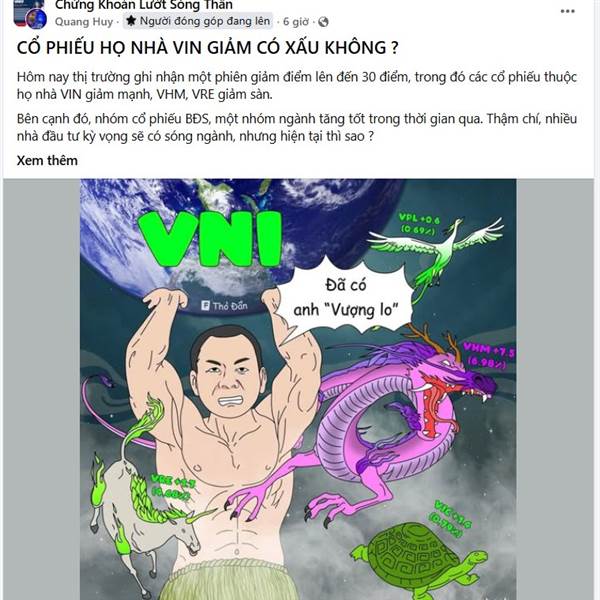Click the globe public audience icon
Screen dimensions: 600x600
click(323, 22)
